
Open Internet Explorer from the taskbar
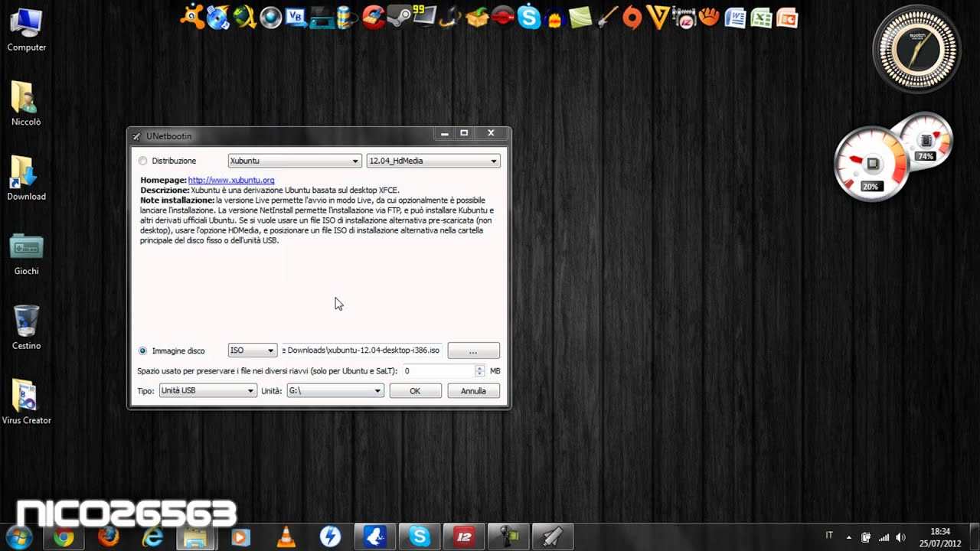[x=152, y=537]
